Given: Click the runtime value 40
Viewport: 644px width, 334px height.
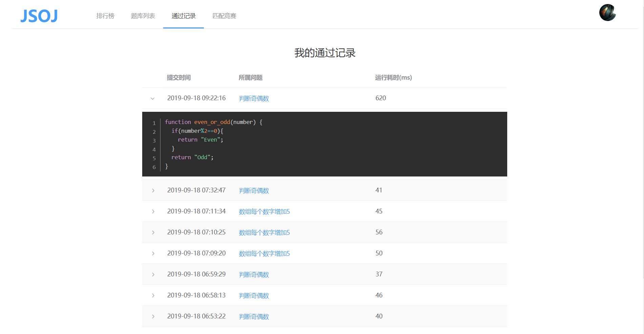Looking at the screenshot, I should pyautogui.click(x=379, y=316).
